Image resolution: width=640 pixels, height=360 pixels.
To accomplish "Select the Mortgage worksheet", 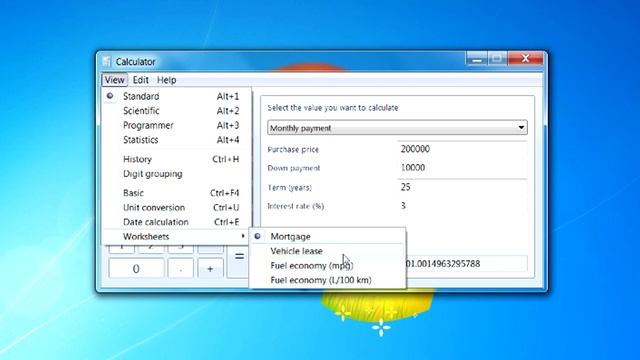I will point(327,236).
